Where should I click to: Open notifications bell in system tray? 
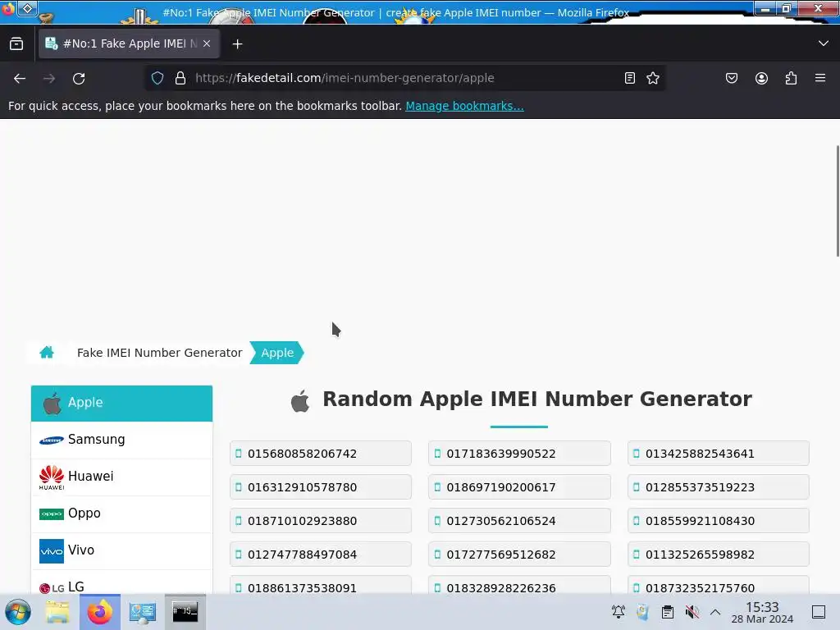click(619, 612)
